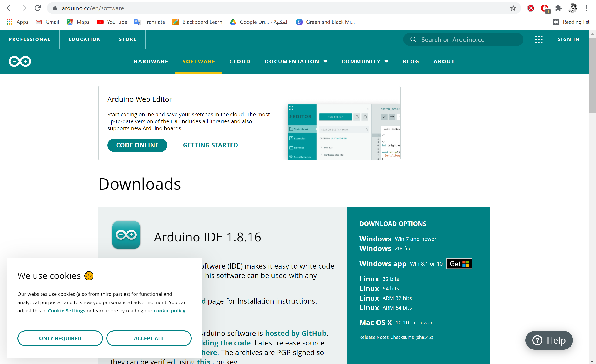Select the SOFTWARE tab
This screenshot has width=596, height=364.
coord(199,61)
